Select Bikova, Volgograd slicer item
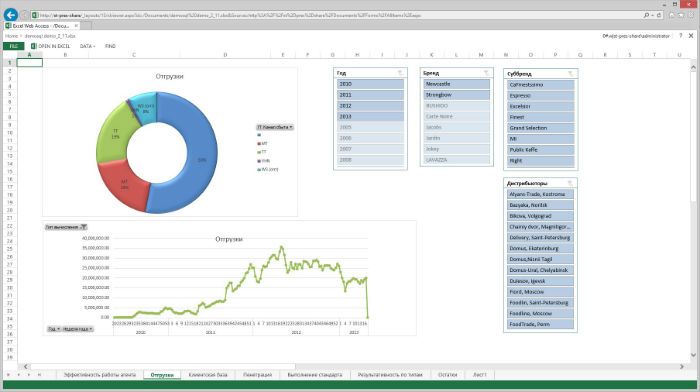The height and width of the screenshot is (392, 700). [x=540, y=216]
